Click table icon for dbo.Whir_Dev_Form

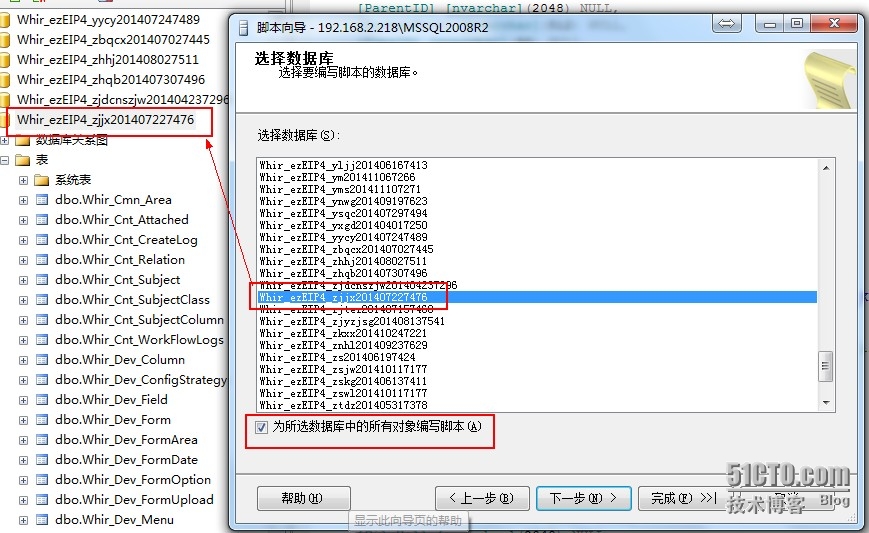42,420
